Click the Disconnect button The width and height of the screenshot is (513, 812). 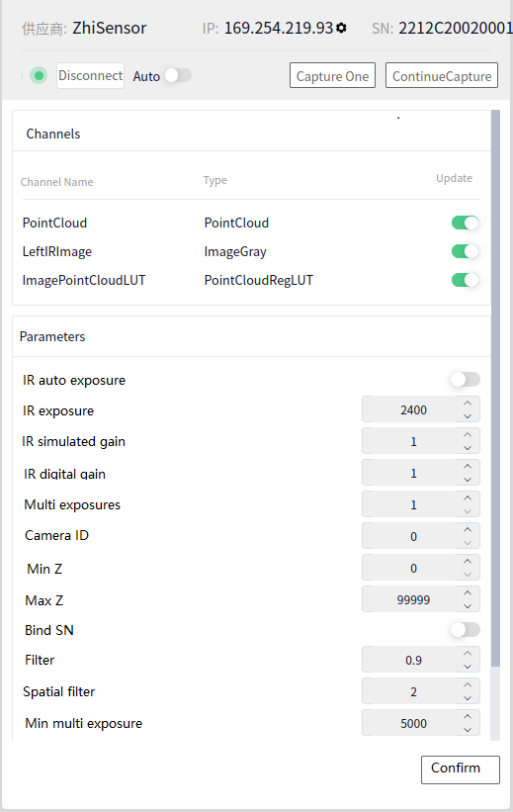tap(91, 75)
